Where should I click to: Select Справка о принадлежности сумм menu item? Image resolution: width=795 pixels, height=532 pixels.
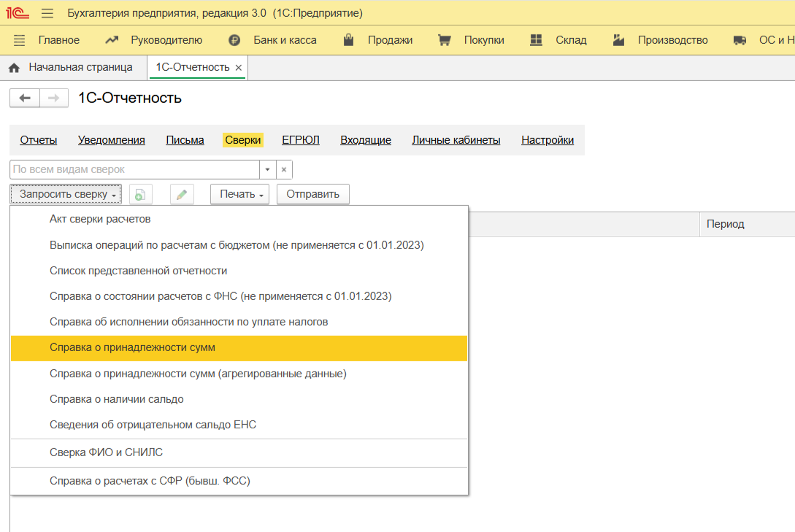132,347
